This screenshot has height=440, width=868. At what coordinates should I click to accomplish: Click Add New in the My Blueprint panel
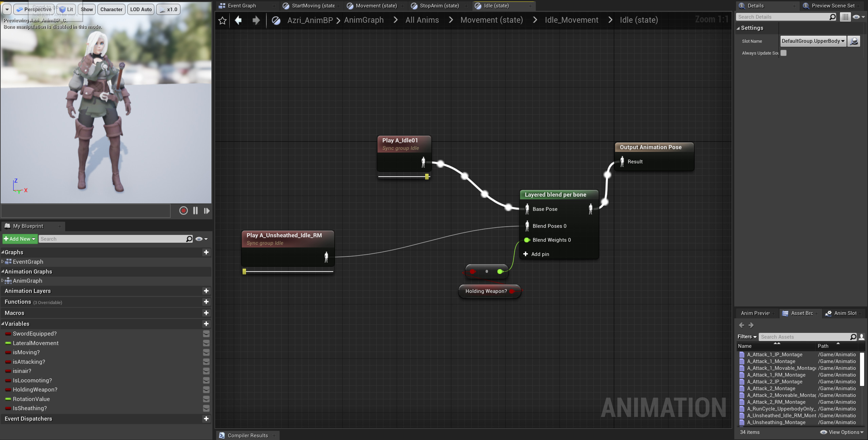point(20,239)
